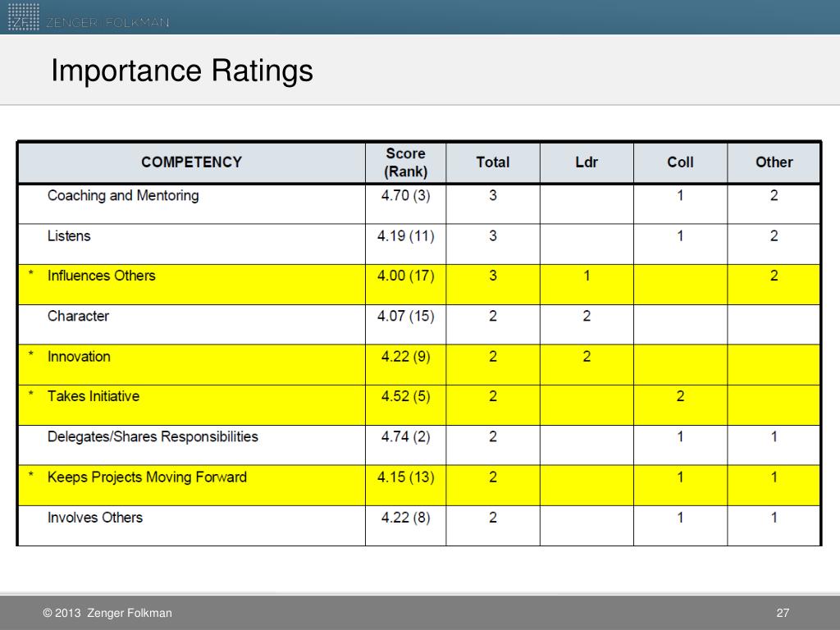Click the score "4.00 (17)"
Image resolution: width=840 pixels, height=630 pixels.
pos(405,276)
